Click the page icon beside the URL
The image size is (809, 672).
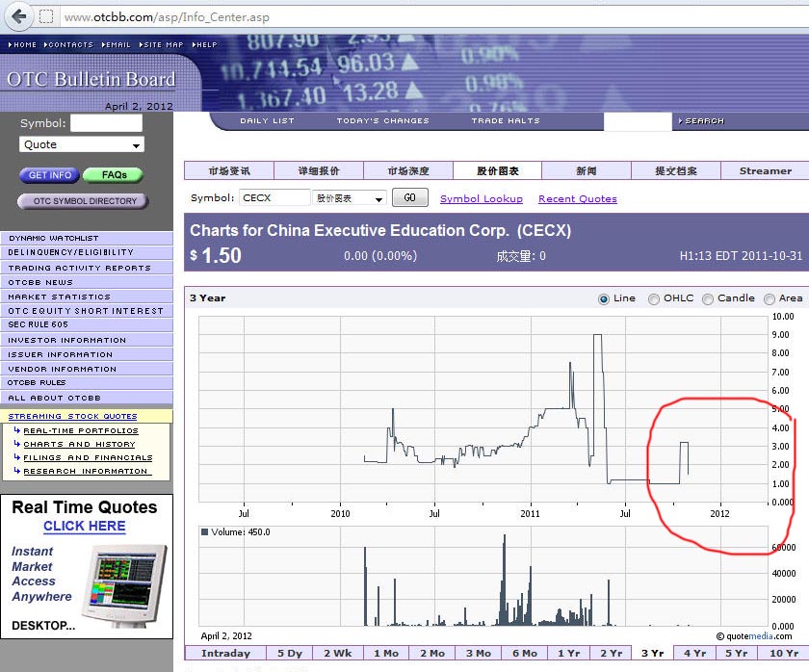46,17
